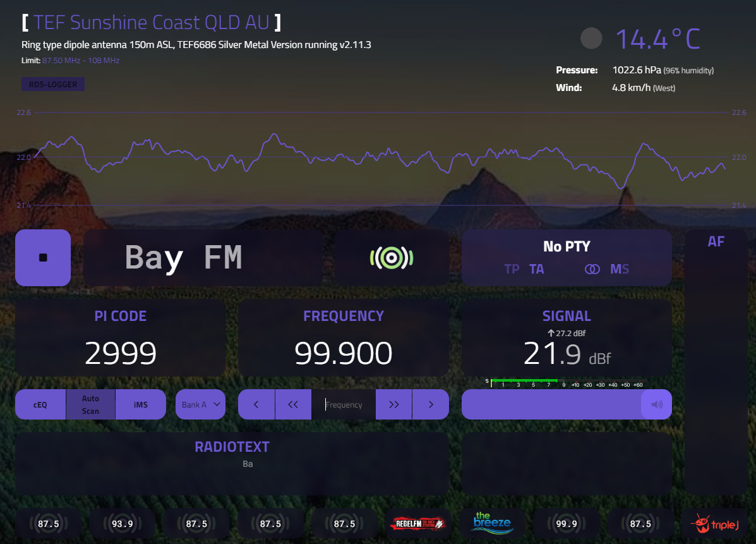
Task: Select the 93.9 preset button
Action: (122, 524)
